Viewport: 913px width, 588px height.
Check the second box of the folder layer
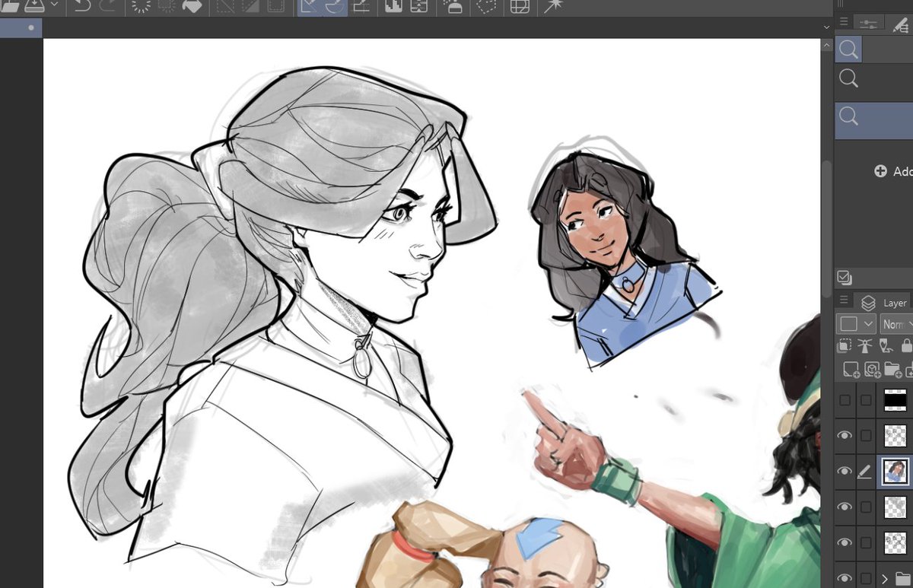(865, 577)
